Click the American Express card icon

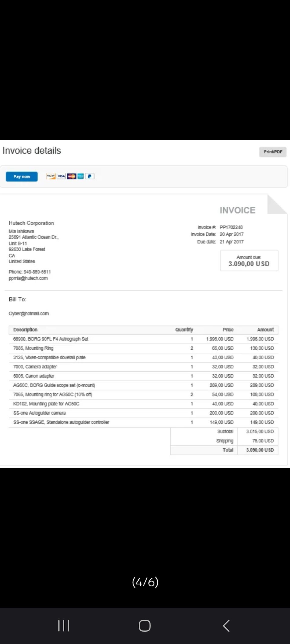point(81,176)
